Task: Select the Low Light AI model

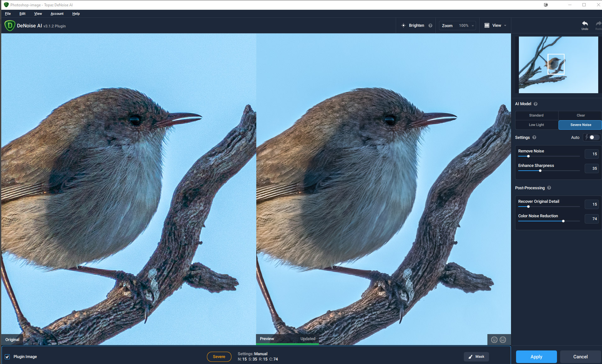Action: [537, 125]
